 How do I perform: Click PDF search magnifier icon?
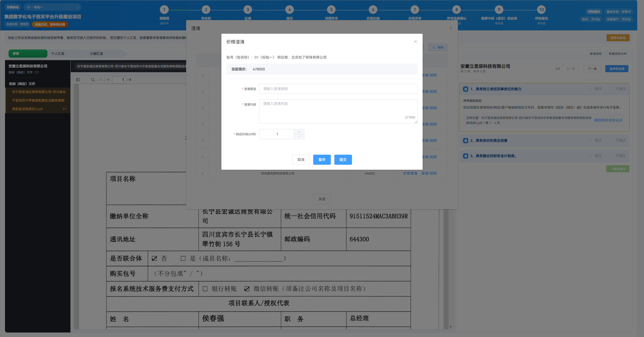click(93, 80)
